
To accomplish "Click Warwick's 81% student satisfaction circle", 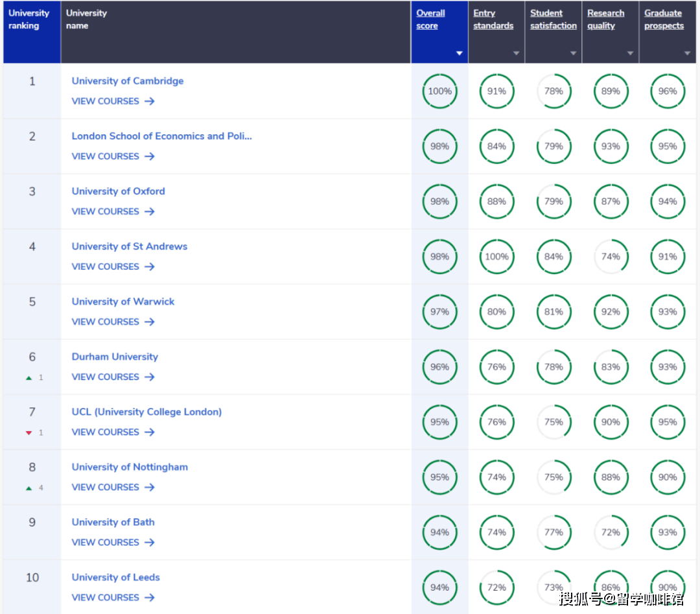I will pyautogui.click(x=554, y=312).
